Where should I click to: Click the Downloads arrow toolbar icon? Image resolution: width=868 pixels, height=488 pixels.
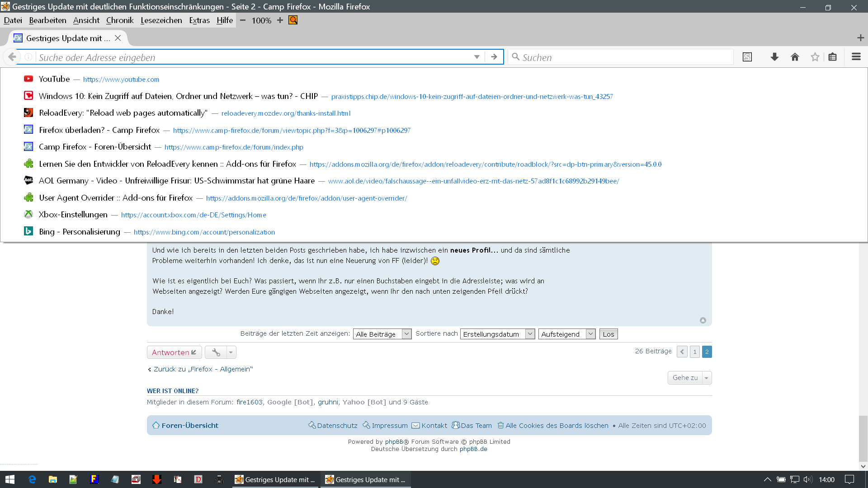pyautogui.click(x=774, y=57)
